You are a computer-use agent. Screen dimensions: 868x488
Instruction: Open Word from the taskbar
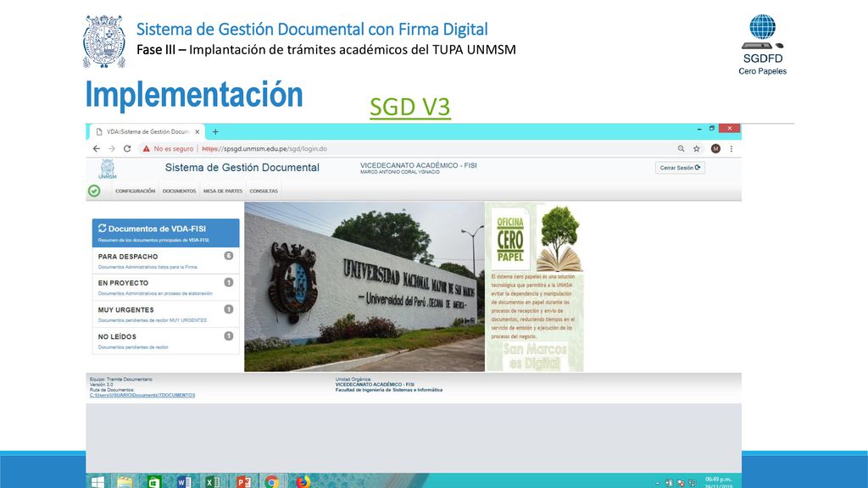click(x=184, y=482)
